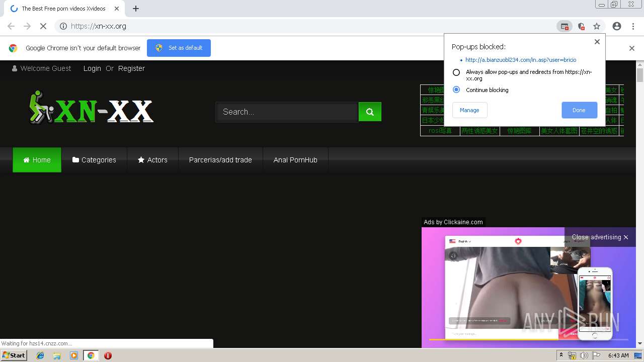The height and width of the screenshot is (362, 644).
Task: View site information icon in the address bar
Action: point(63,26)
